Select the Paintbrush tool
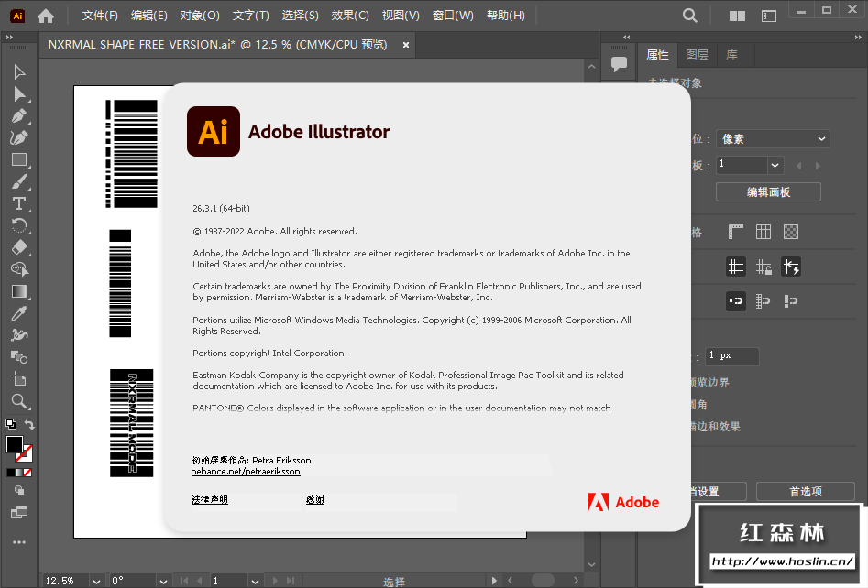868x588 pixels. (x=19, y=181)
